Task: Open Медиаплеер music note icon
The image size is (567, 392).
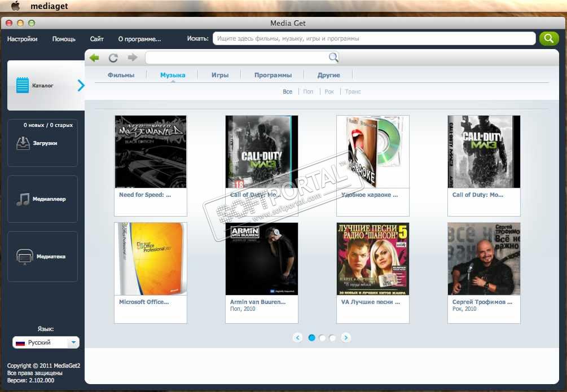Action: pyautogui.click(x=23, y=199)
